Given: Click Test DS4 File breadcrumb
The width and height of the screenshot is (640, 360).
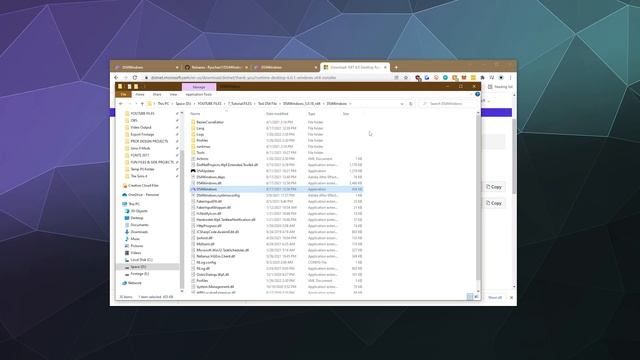Looking at the screenshot, I should pos(267,104).
